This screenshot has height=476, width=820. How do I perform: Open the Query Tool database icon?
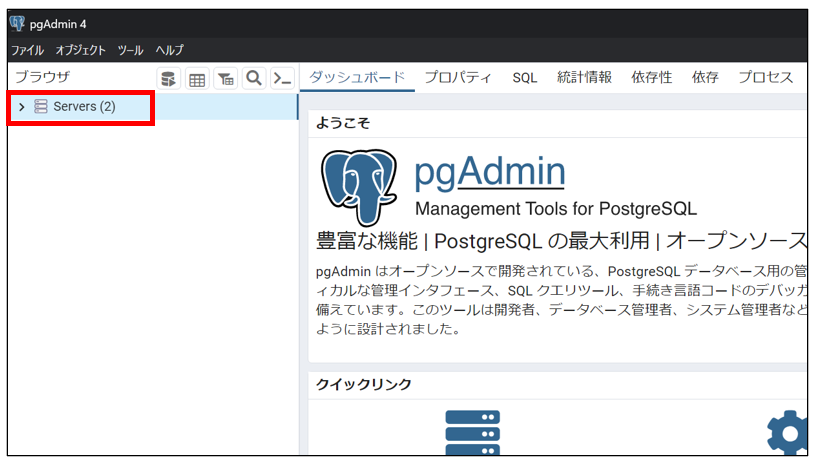point(168,79)
